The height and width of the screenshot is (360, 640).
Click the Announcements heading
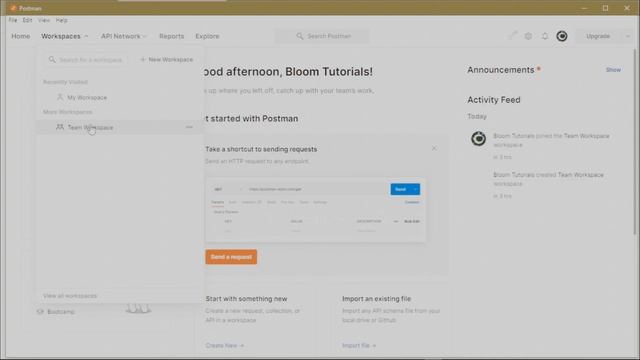click(500, 70)
